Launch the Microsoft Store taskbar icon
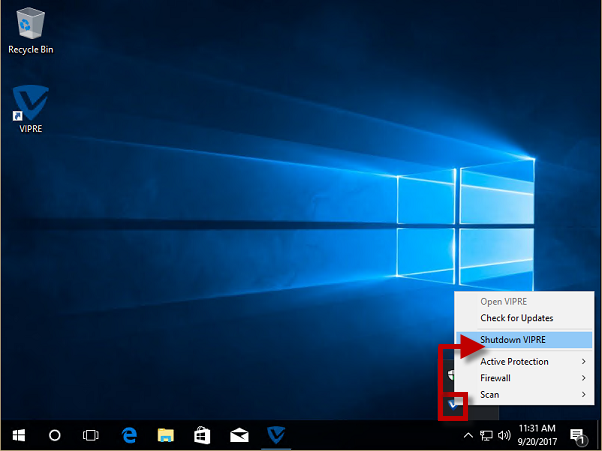The height and width of the screenshot is (451, 602). click(x=202, y=435)
